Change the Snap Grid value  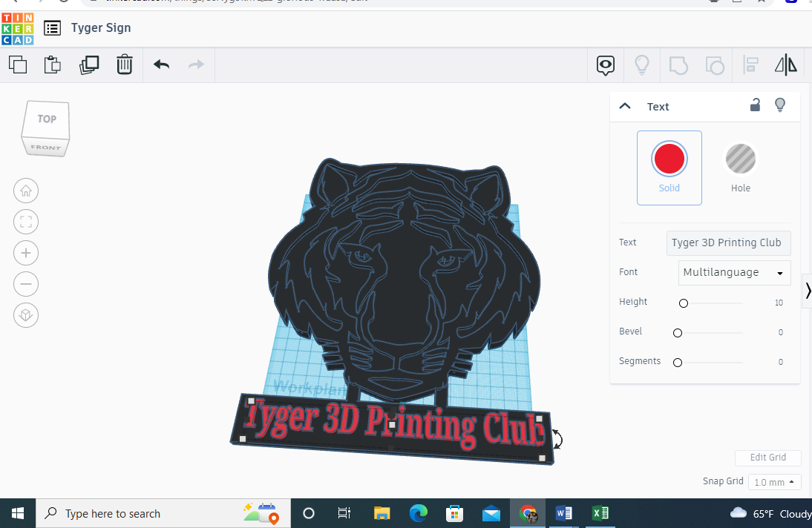[775, 481]
